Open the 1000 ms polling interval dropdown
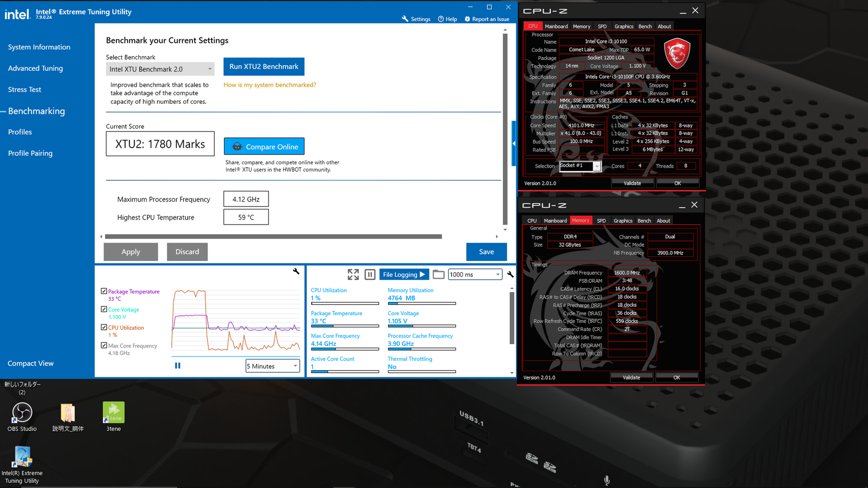Viewport: 868px width, 488px height. pyautogui.click(x=475, y=274)
